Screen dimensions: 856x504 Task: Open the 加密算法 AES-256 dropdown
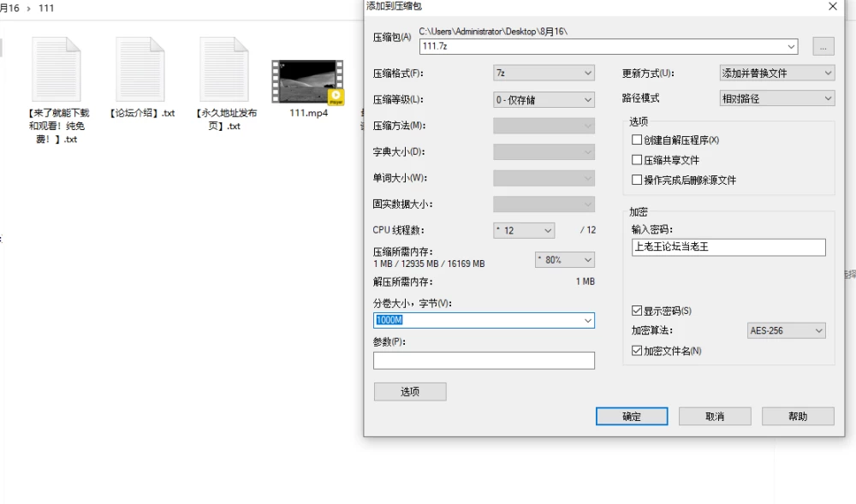click(786, 330)
